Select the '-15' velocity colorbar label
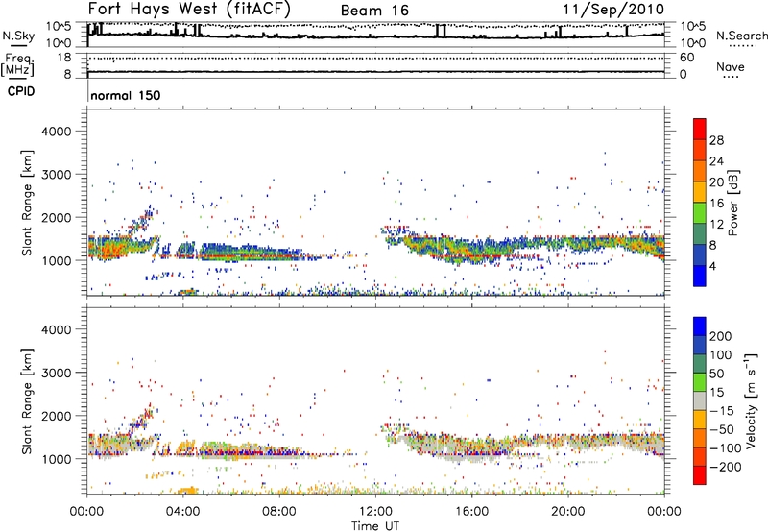The height and width of the screenshot is (532, 768). (722, 411)
